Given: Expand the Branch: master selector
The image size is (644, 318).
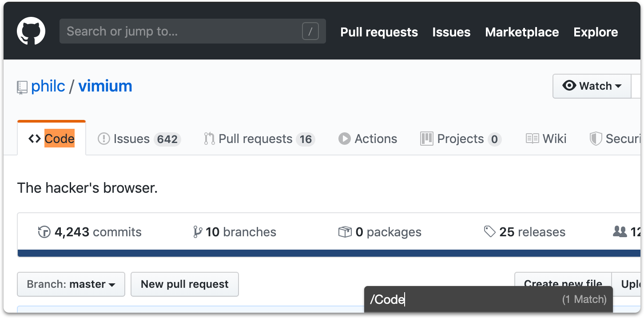Looking at the screenshot, I should [x=71, y=284].
